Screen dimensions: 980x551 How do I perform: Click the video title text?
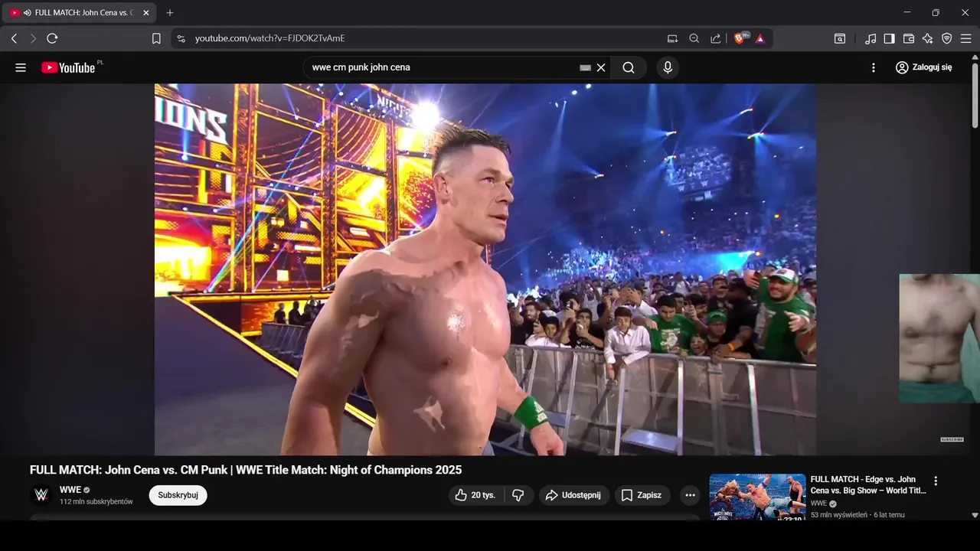coord(246,470)
